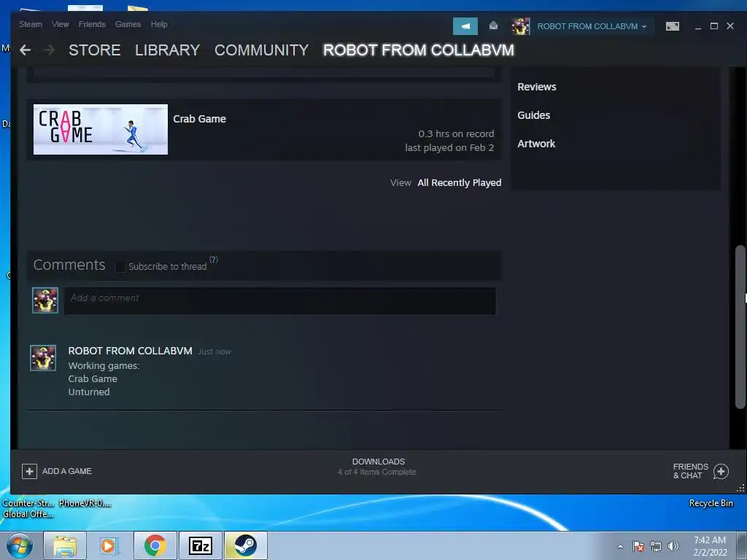Open the View menu
Image resolution: width=747 pixels, height=560 pixels.
click(x=61, y=24)
